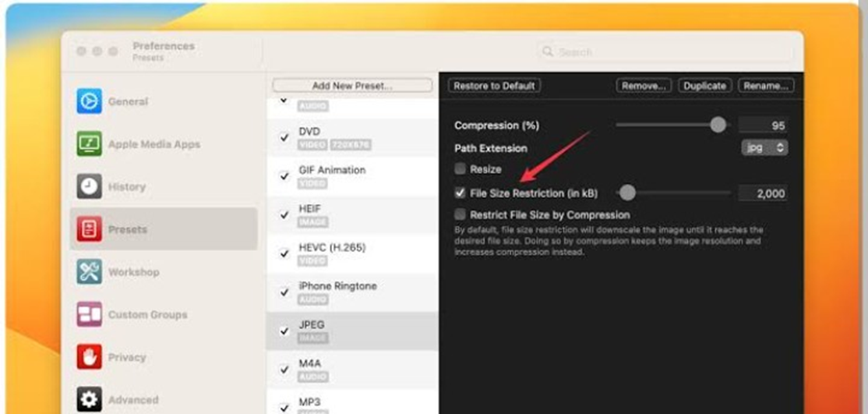Click the Duplicate button
This screenshot has width=868, height=414.
pos(704,86)
